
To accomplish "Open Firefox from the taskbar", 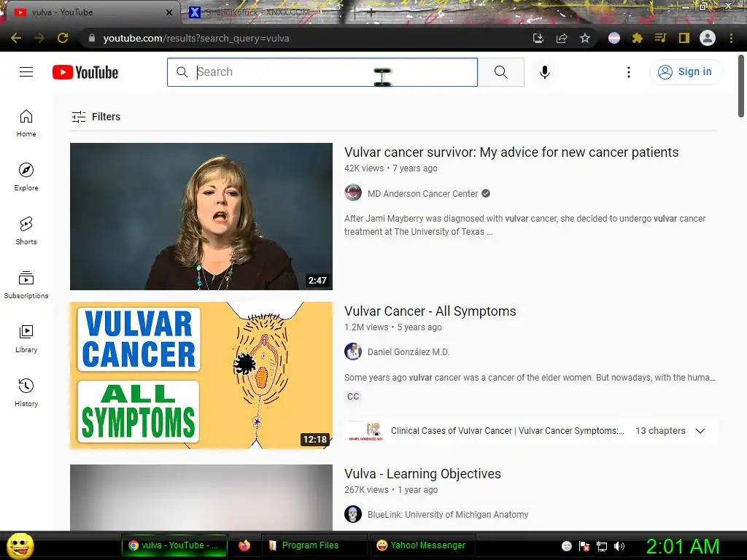I will pyautogui.click(x=244, y=545).
